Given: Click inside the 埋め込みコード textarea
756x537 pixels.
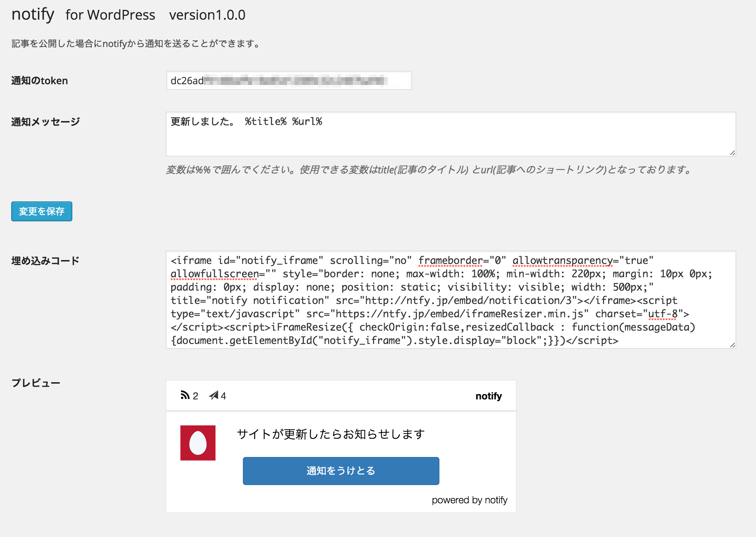Looking at the screenshot, I should (451, 300).
